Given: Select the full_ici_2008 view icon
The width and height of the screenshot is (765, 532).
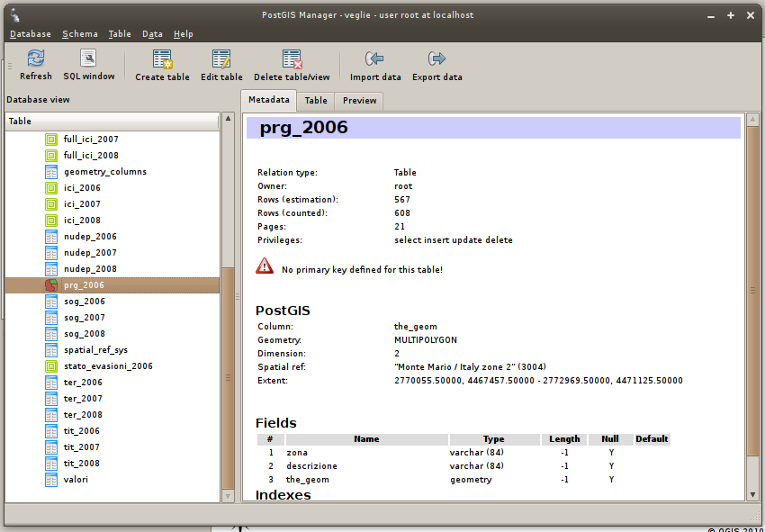Looking at the screenshot, I should tap(51, 155).
